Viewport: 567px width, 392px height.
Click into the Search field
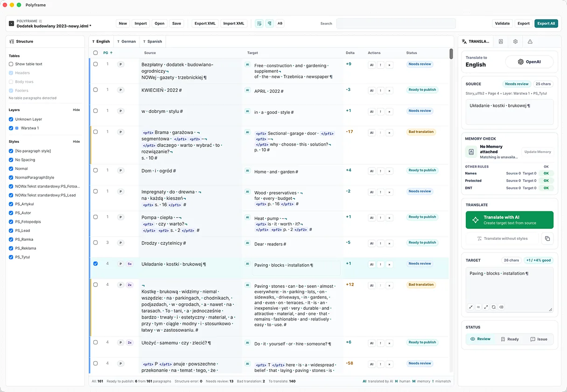(396, 23)
